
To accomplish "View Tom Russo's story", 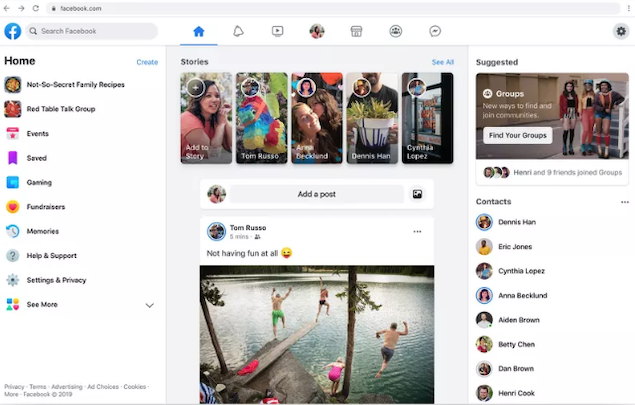I will (x=262, y=118).
